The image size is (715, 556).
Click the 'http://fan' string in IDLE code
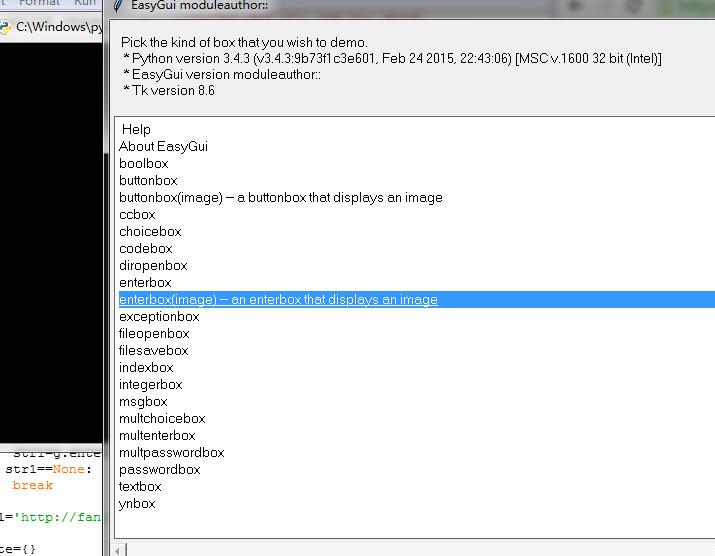click(x=58, y=517)
